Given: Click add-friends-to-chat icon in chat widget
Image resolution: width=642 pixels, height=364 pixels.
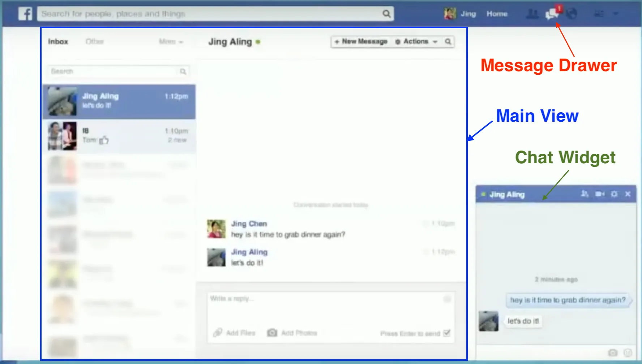Looking at the screenshot, I should click(x=585, y=194).
